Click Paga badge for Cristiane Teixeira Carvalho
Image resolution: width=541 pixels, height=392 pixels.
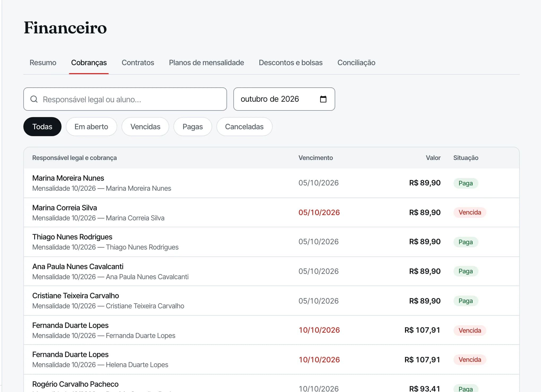[466, 301]
